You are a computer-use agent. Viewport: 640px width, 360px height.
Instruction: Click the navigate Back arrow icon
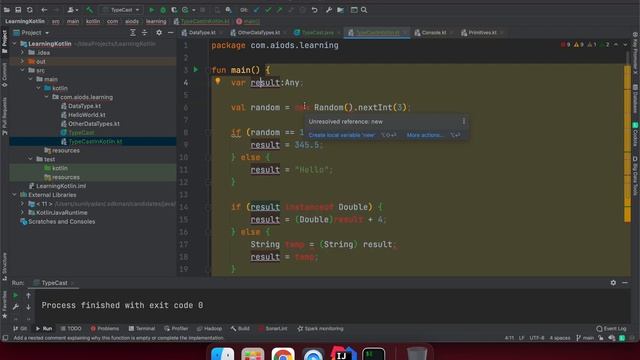(x=44, y=10)
